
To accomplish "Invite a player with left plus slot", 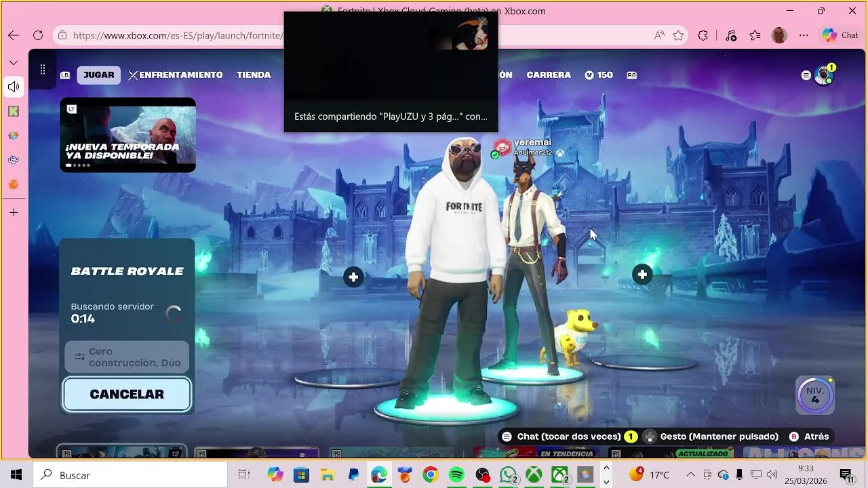I will click(x=353, y=277).
